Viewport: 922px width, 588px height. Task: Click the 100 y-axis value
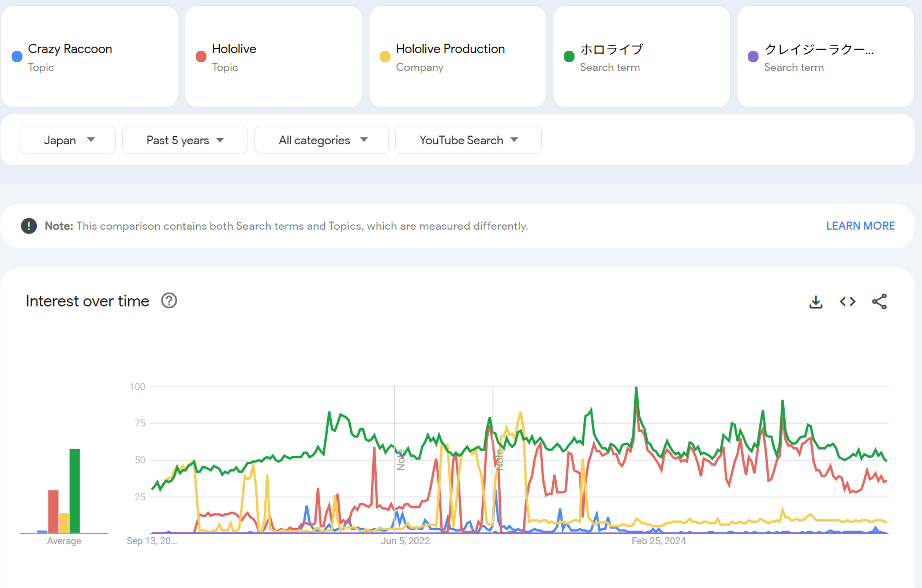(137, 387)
